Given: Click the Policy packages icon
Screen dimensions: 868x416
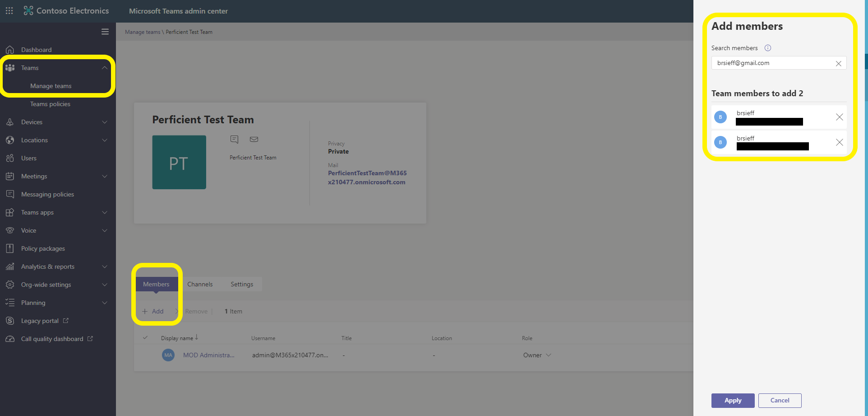Looking at the screenshot, I should 10,248.
